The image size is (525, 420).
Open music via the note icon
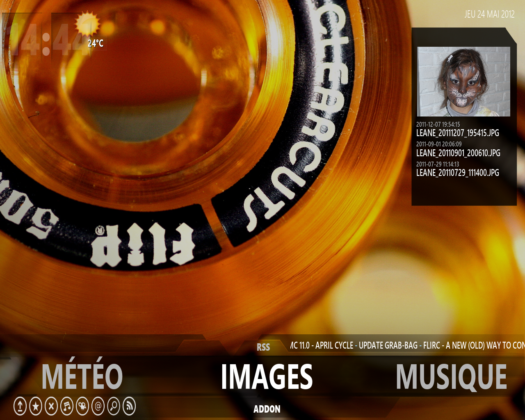[x=67, y=406]
